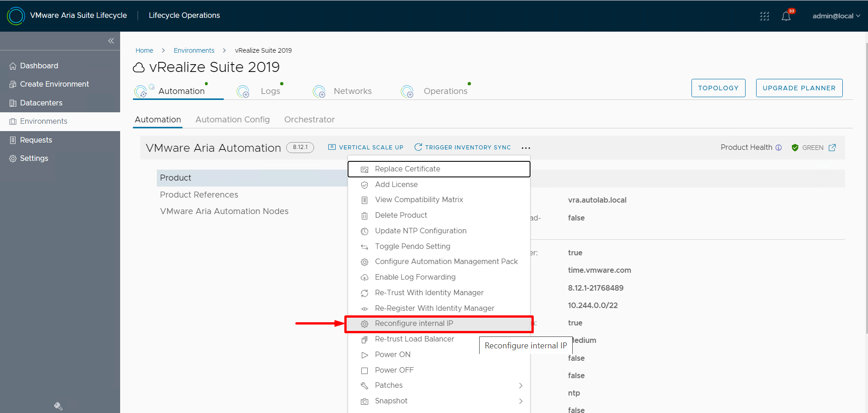Choose Toggle Pendo Setting menu item
This screenshot has width=868, height=413.
[439, 247]
